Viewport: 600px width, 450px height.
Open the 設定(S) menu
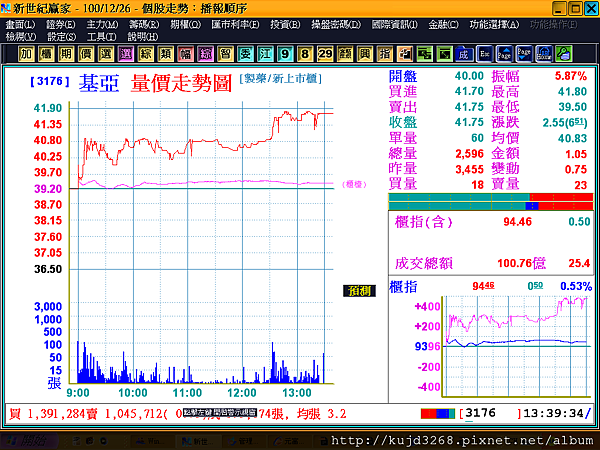[62, 37]
